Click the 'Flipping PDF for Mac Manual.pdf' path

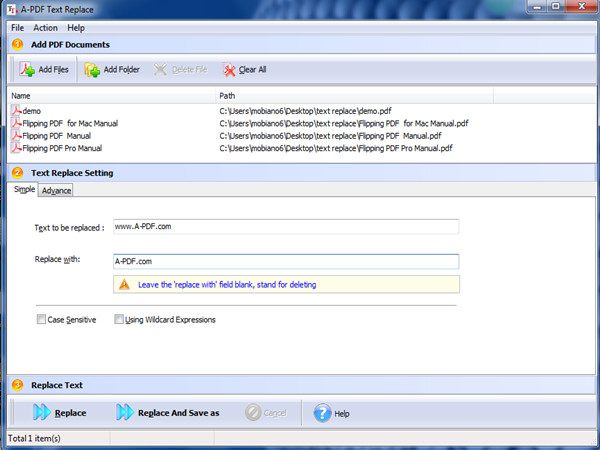tap(344, 123)
